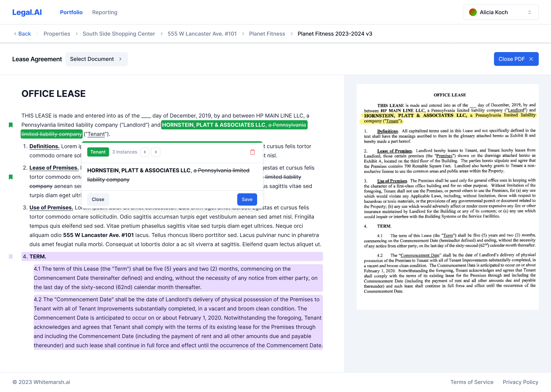Click the Definitions section heading
551x392 pixels.
coord(44,146)
